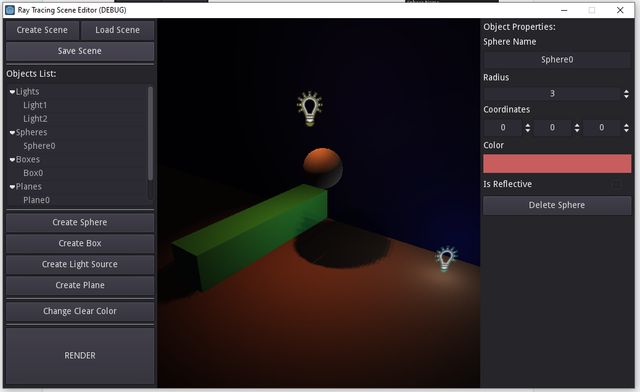
Task: Select the teal light bulb near the floor
Action: (x=446, y=259)
